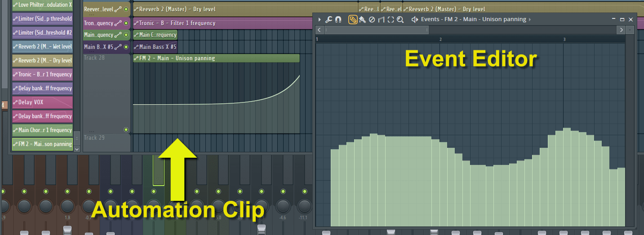
Task: Select the Interpolate tool icon
Action: coord(381,19)
